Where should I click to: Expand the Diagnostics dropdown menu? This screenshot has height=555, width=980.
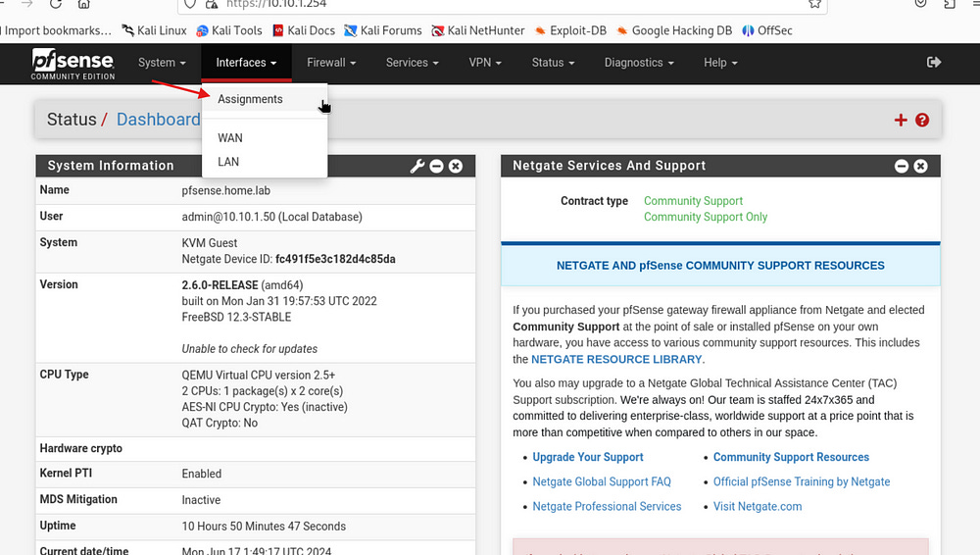pyautogui.click(x=639, y=63)
